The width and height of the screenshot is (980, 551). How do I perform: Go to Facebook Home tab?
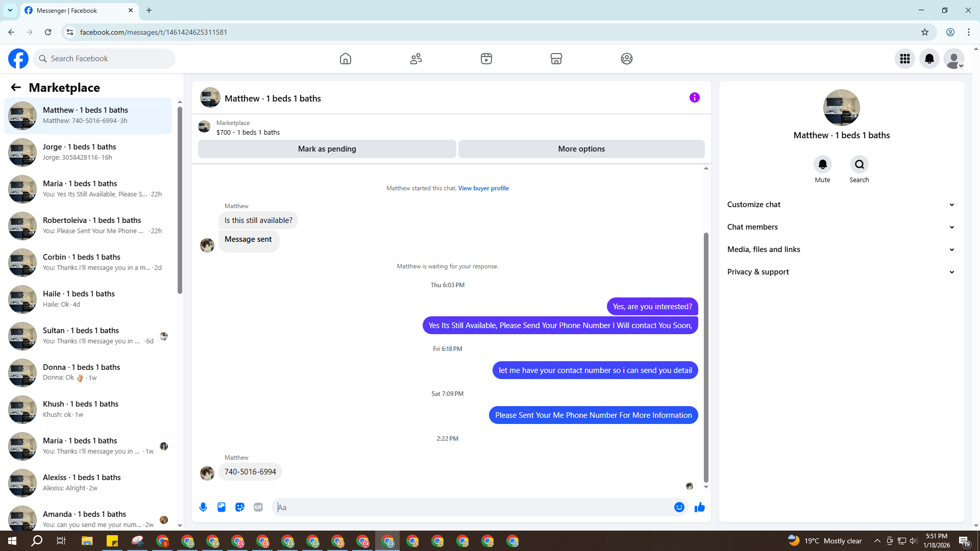346,59
